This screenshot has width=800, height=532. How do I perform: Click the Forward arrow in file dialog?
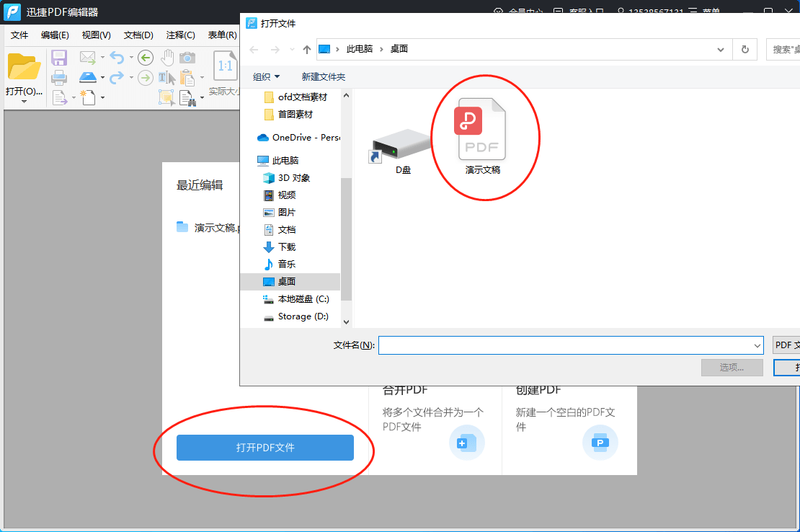pyautogui.click(x=275, y=50)
